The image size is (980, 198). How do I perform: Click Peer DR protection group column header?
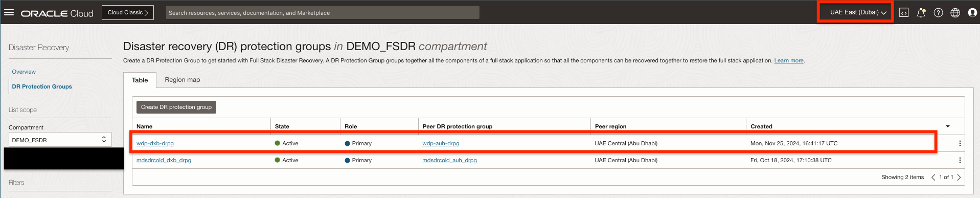coord(458,126)
